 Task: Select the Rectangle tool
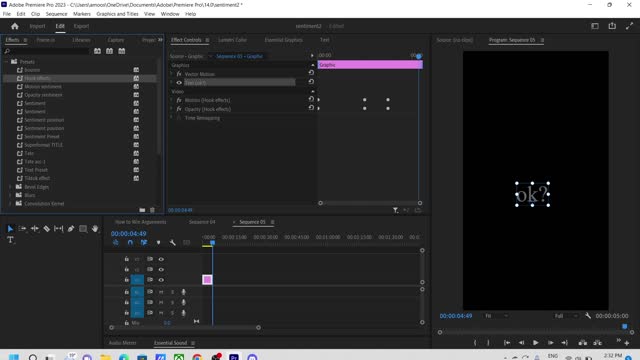83,229
